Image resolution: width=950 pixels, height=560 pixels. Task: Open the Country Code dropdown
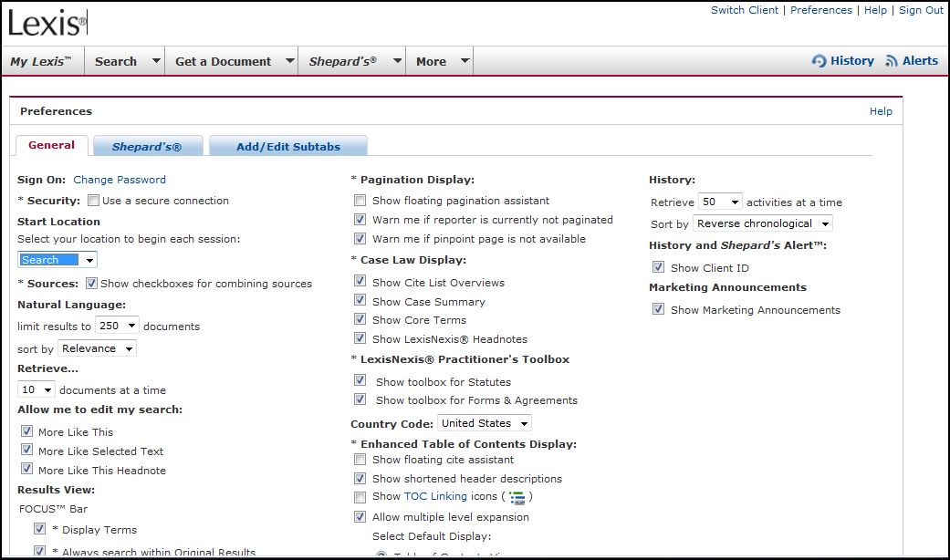coord(485,423)
